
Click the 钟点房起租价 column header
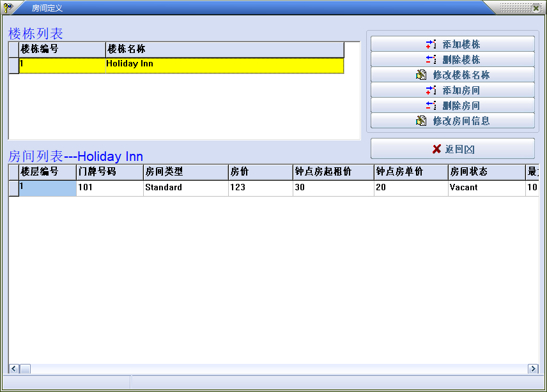333,172
